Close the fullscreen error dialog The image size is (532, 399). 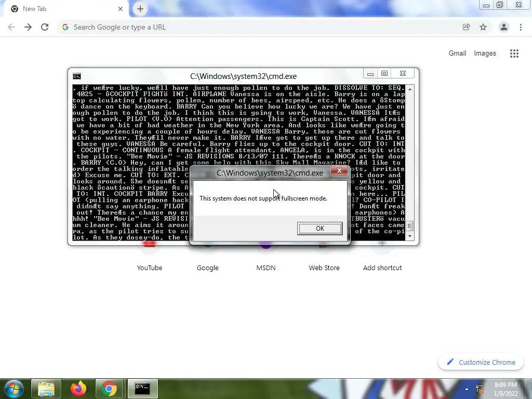coord(339,170)
